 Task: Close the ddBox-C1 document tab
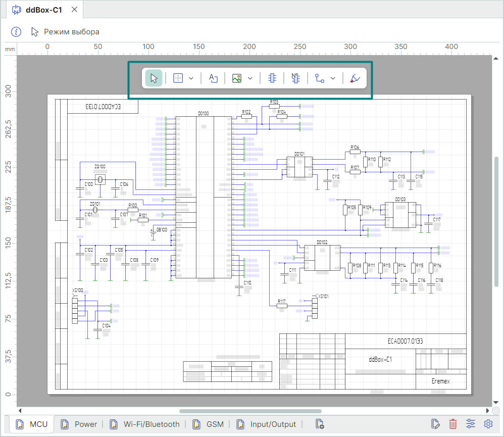click(74, 10)
